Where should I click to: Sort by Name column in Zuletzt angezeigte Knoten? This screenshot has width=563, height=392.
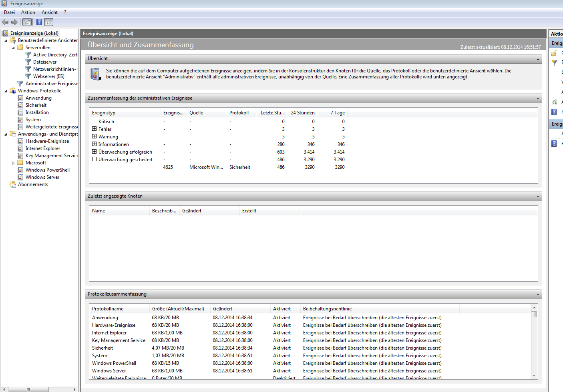119,211
